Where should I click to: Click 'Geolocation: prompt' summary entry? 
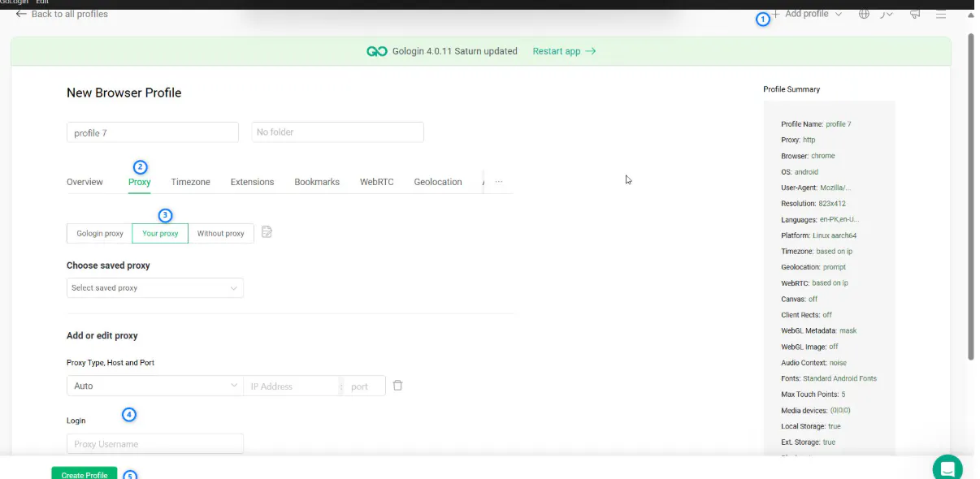[x=813, y=267]
